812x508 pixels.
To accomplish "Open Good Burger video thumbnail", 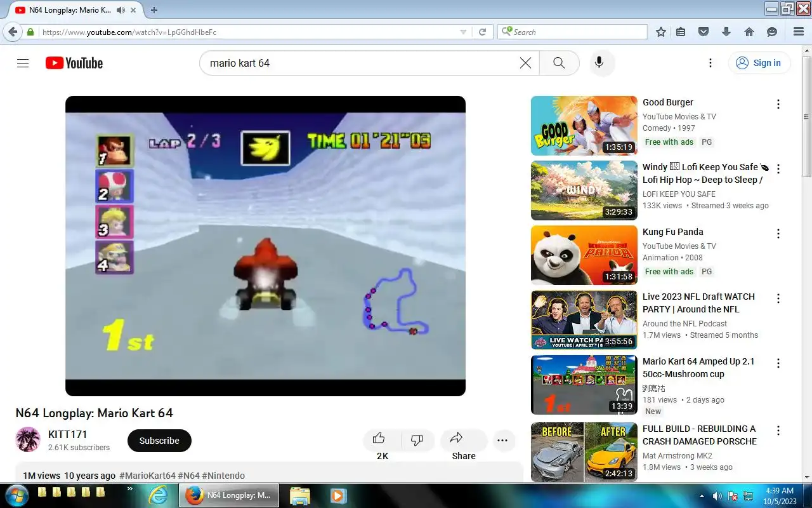I will (x=584, y=126).
